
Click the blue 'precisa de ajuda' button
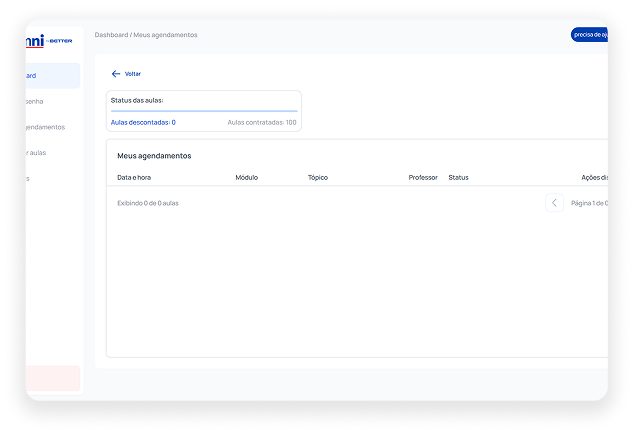[x=589, y=35]
